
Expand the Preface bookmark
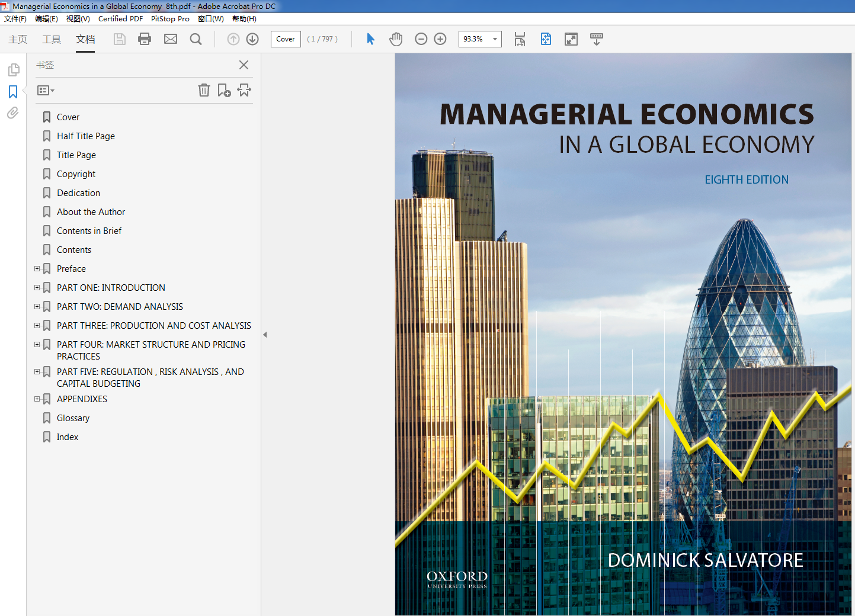tap(37, 268)
